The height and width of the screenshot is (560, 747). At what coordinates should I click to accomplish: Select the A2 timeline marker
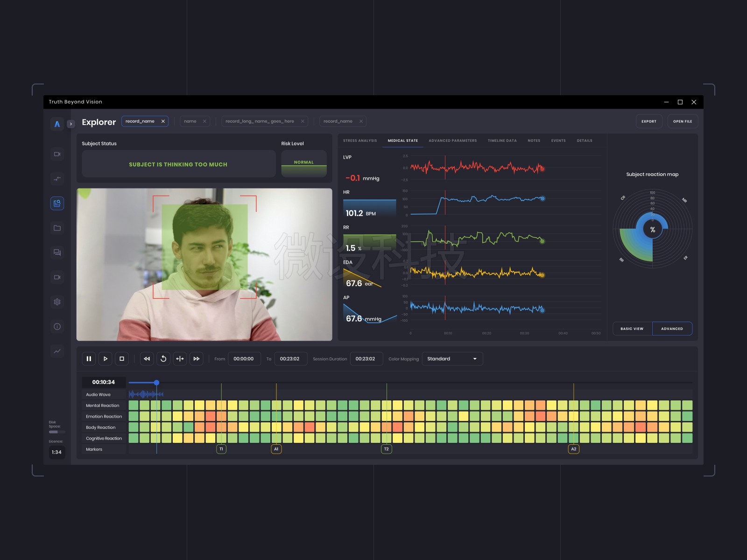574,449
